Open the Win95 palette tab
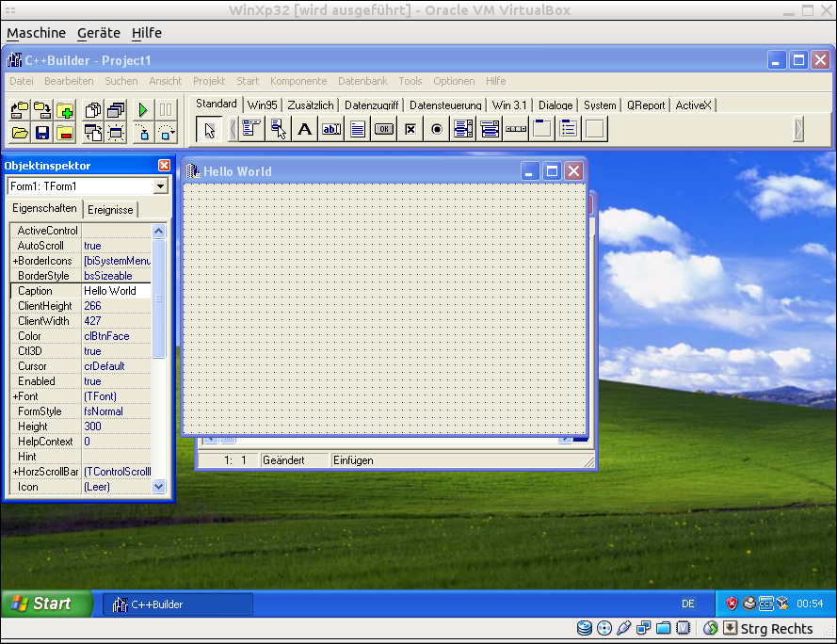The height and width of the screenshot is (644, 837). [262, 105]
